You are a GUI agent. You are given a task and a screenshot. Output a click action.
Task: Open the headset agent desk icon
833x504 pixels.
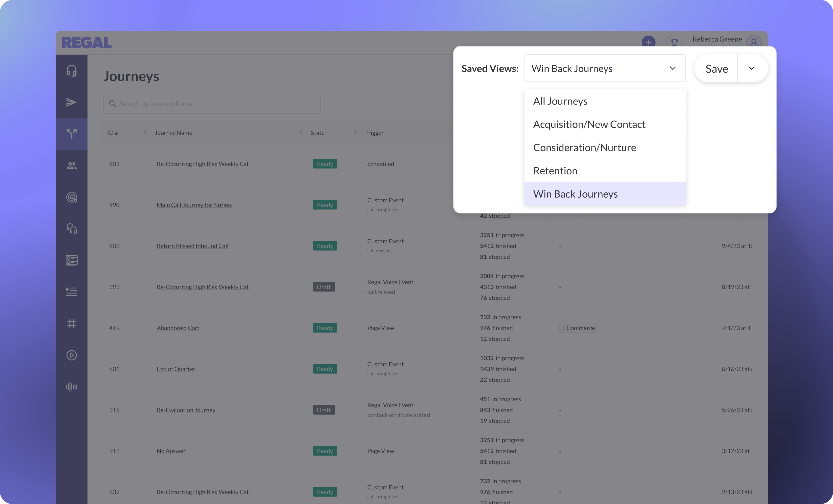point(71,71)
